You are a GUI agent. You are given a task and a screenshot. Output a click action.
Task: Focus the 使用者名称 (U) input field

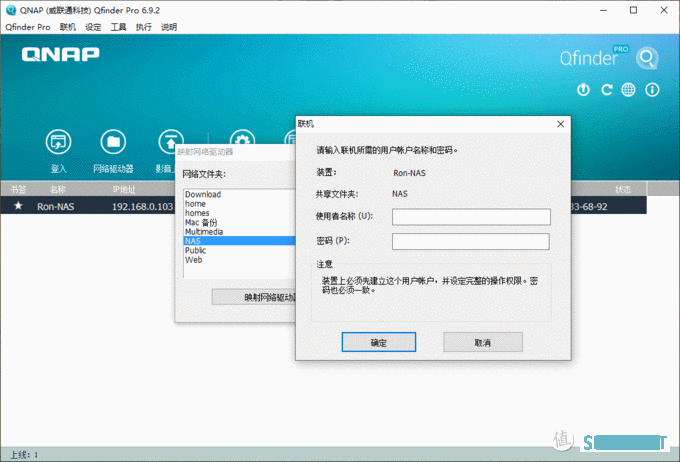471,217
